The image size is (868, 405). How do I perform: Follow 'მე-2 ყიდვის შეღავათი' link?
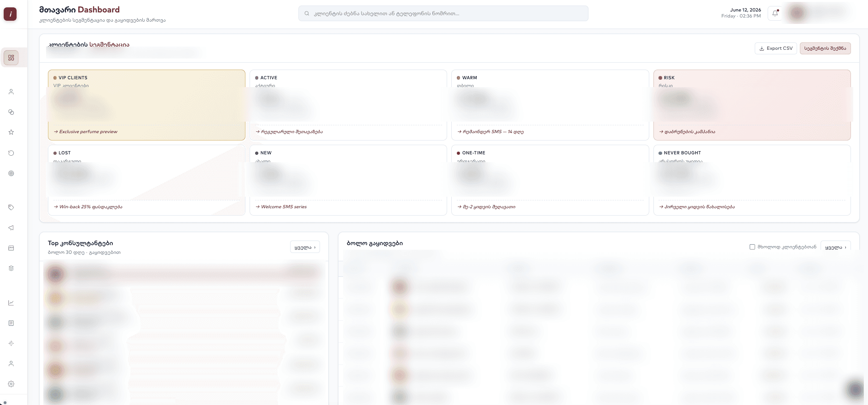(486, 207)
